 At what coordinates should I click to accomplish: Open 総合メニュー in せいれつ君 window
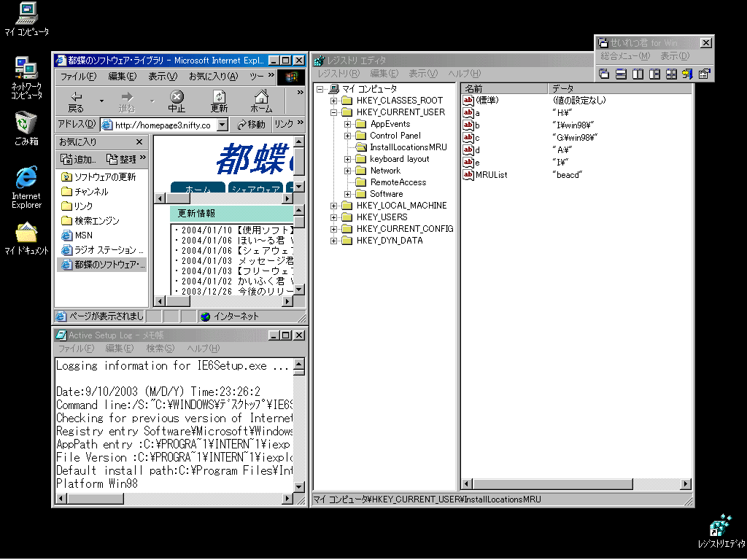(x=625, y=56)
